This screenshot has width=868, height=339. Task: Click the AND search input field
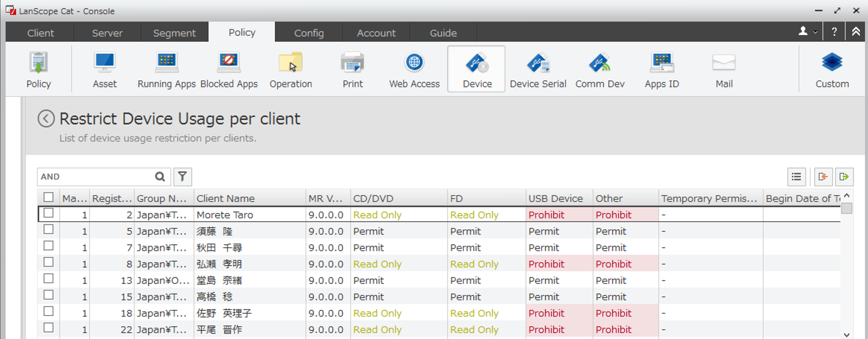click(94, 177)
